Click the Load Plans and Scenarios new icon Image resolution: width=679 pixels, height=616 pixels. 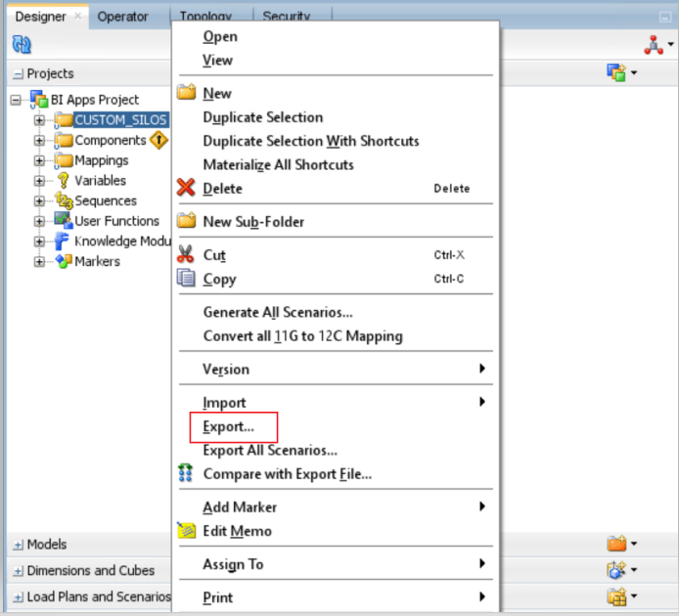[x=616, y=596]
